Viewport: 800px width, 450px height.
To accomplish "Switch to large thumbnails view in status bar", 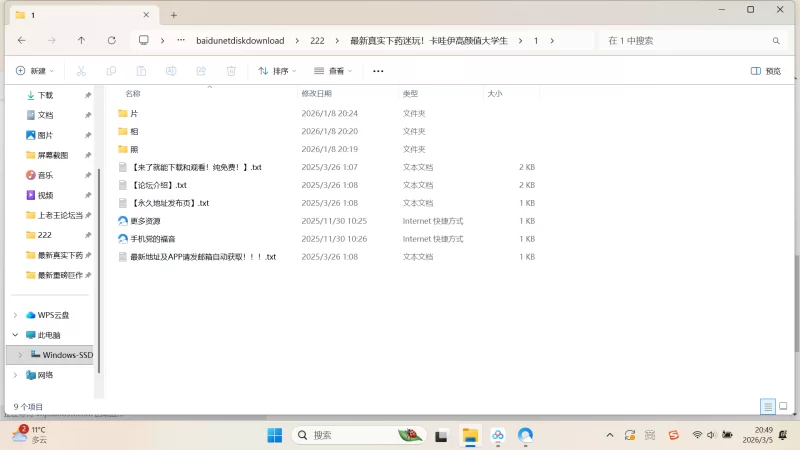I will (x=784, y=407).
